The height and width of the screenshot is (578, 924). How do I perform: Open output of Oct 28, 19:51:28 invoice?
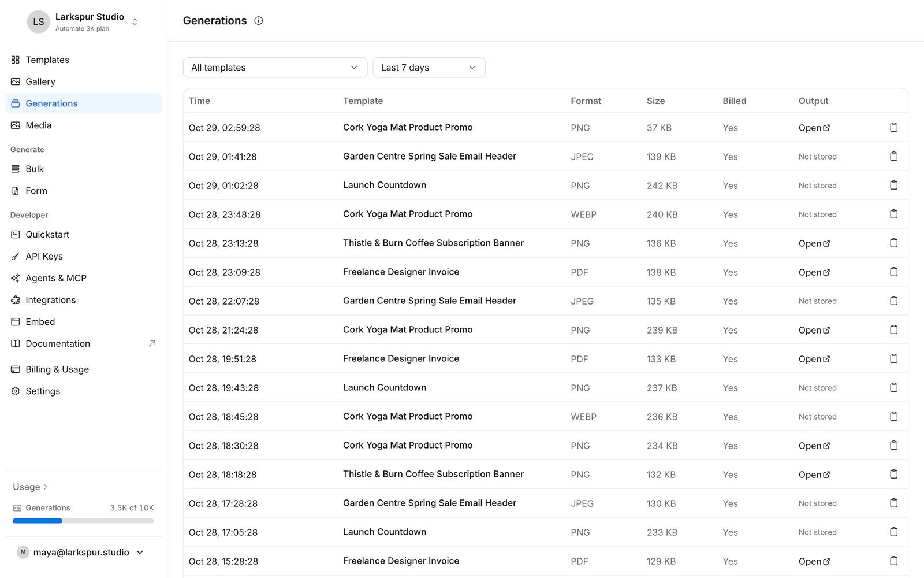[x=814, y=359]
